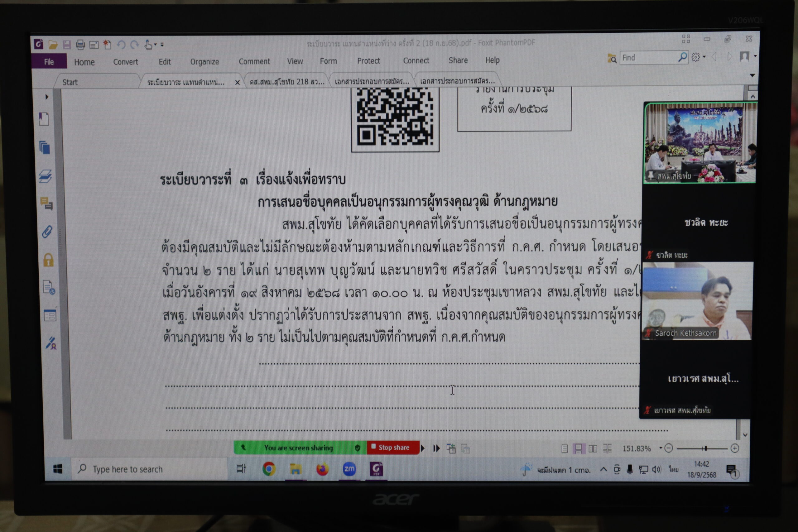Viewport: 798px width, 532px height.
Task: Enable facing two-page view mode
Action: pyautogui.click(x=593, y=448)
